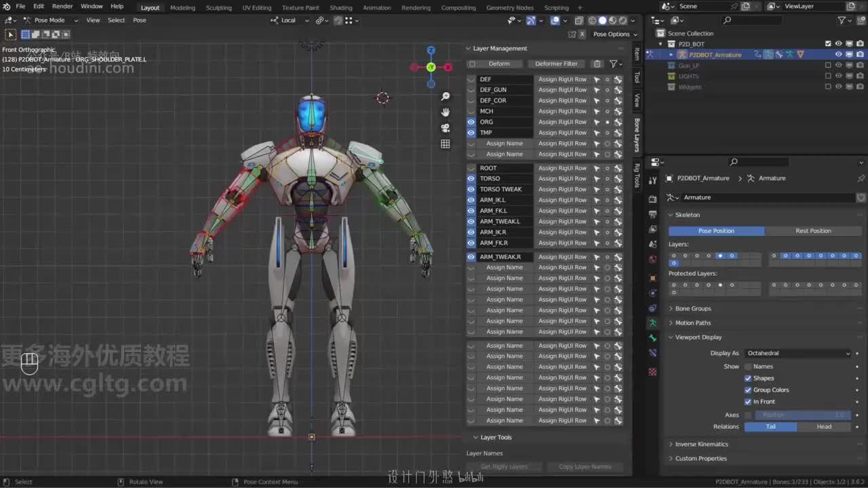Click the Bone properties tab icon
This screenshot has height=488, width=868.
pos(652,338)
